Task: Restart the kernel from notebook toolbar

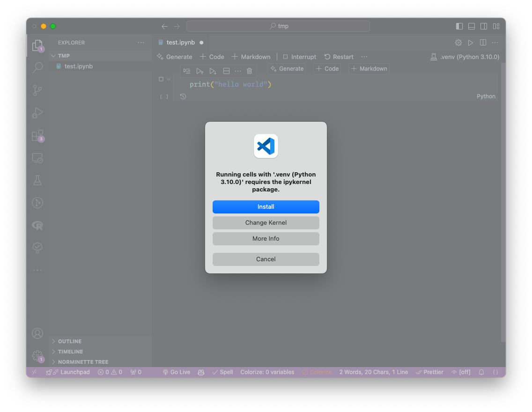Action: pos(339,57)
